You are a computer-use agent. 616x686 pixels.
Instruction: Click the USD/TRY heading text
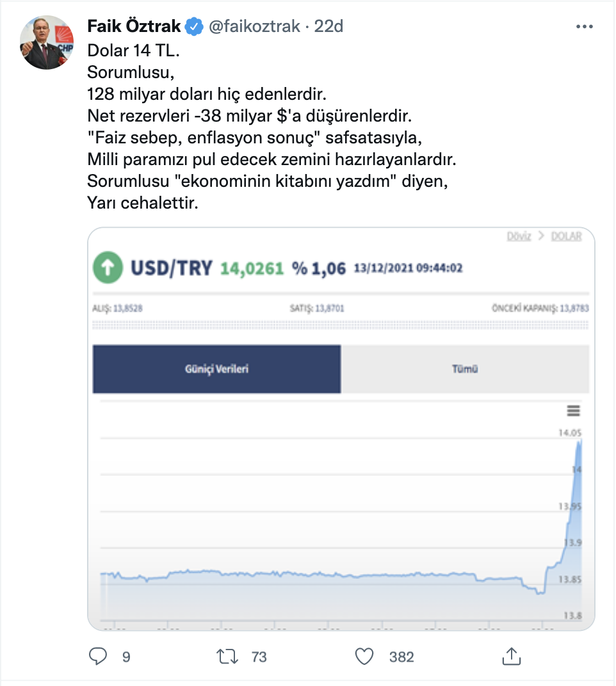[x=171, y=268]
